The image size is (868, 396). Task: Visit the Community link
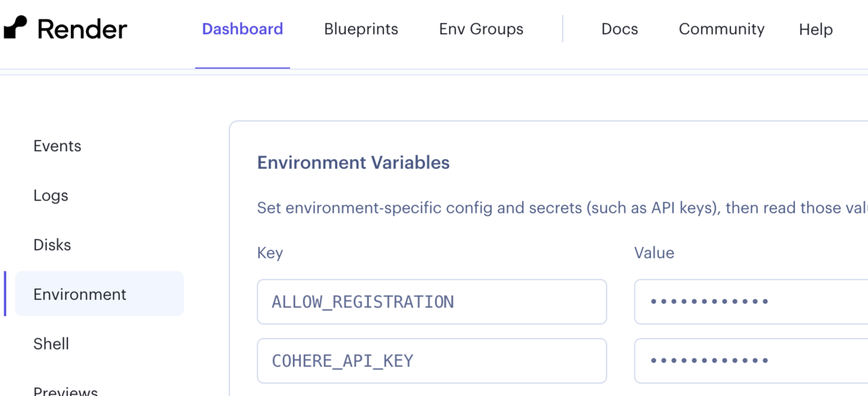coord(721,29)
